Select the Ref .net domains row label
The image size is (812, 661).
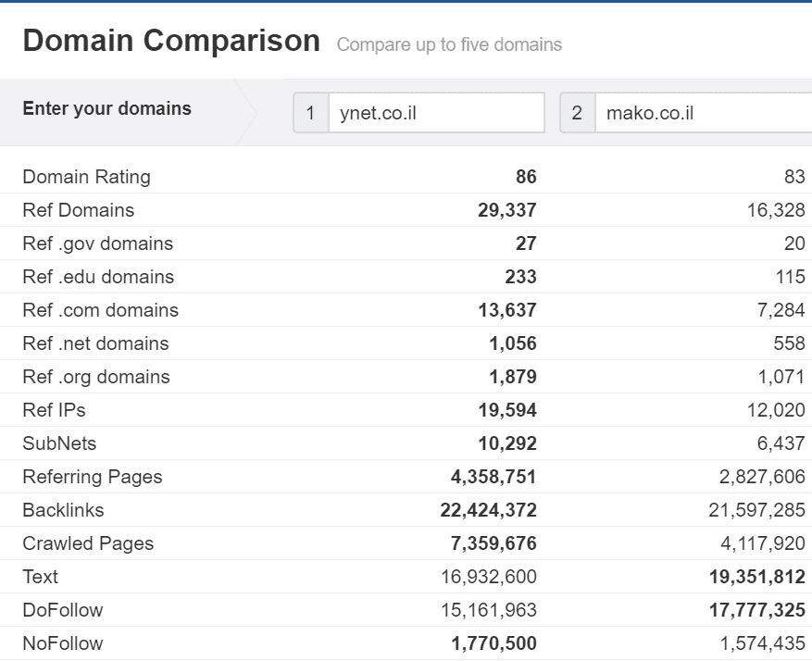[95, 343]
